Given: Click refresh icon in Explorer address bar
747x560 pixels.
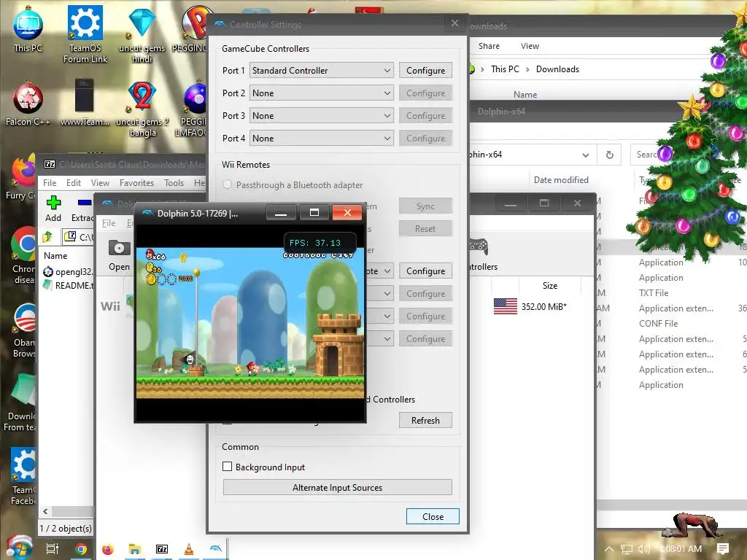Looking at the screenshot, I should coord(609,155).
